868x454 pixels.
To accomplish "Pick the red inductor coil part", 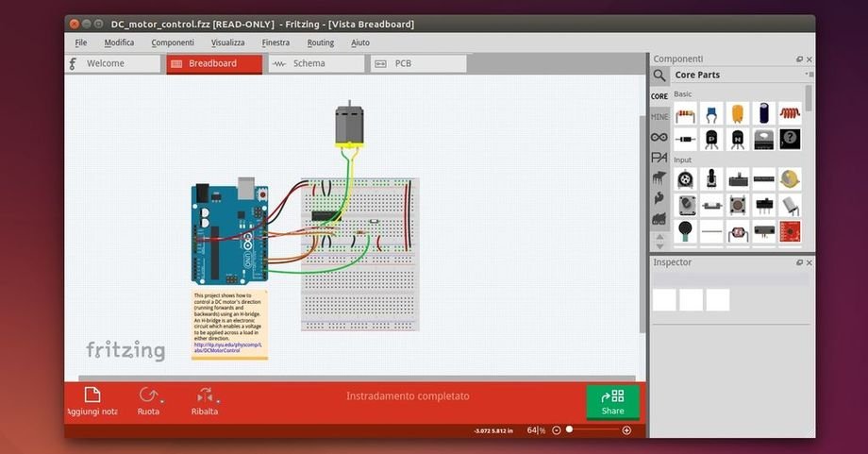I will pos(790,113).
